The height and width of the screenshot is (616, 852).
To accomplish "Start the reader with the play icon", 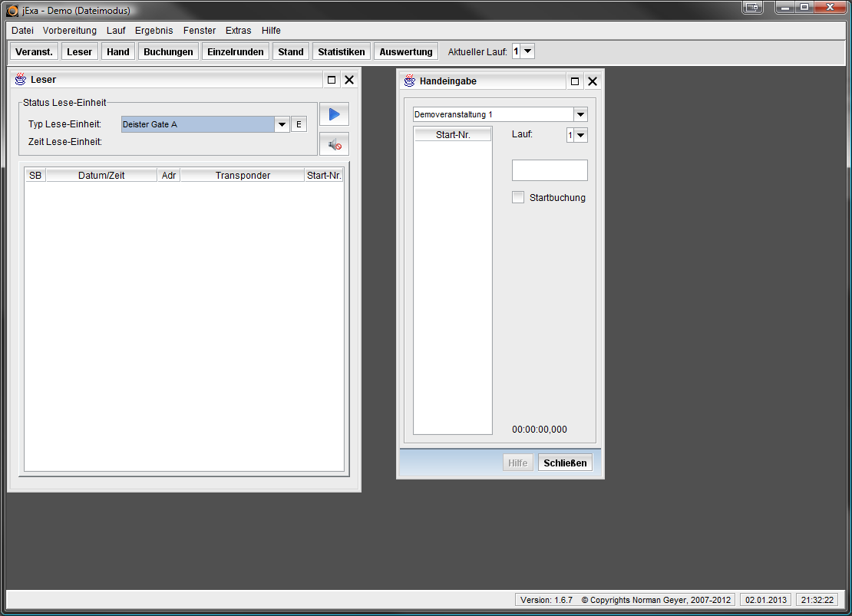I will click(x=334, y=114).
